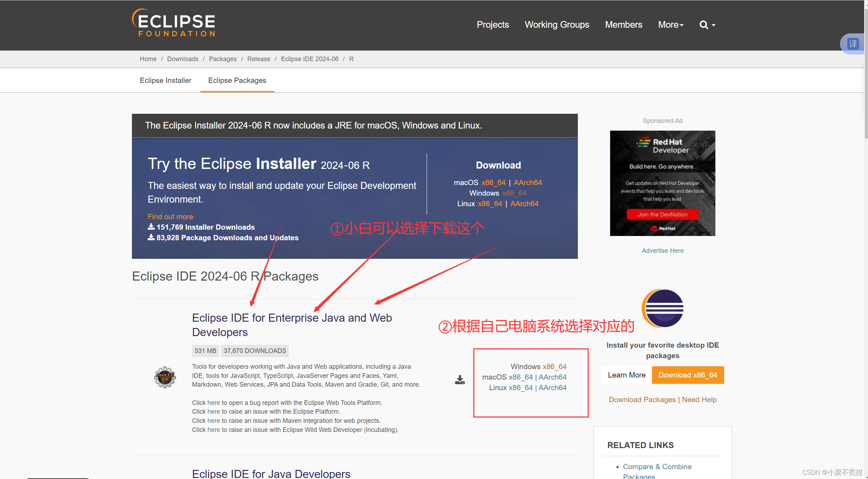Click the Find out more link
868x479 pixels.
[170, 217]
